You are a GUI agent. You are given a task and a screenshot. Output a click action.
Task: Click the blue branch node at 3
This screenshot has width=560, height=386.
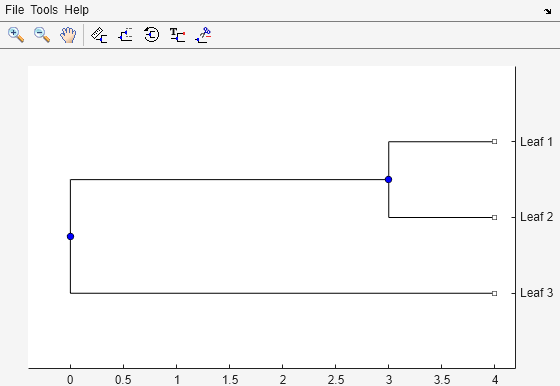coord(389,179)
